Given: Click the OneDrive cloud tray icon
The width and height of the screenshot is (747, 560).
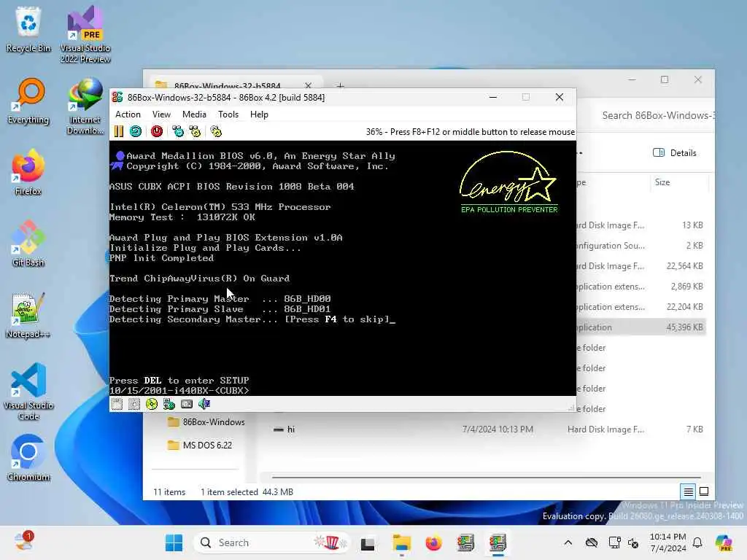Looking at the screenshot, I should (x=591, y=542).
